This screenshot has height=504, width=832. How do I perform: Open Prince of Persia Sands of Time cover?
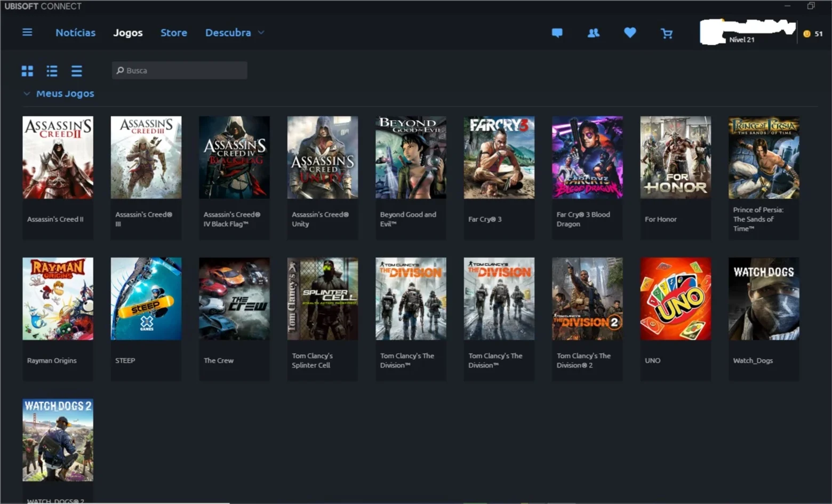pos(764,157)
